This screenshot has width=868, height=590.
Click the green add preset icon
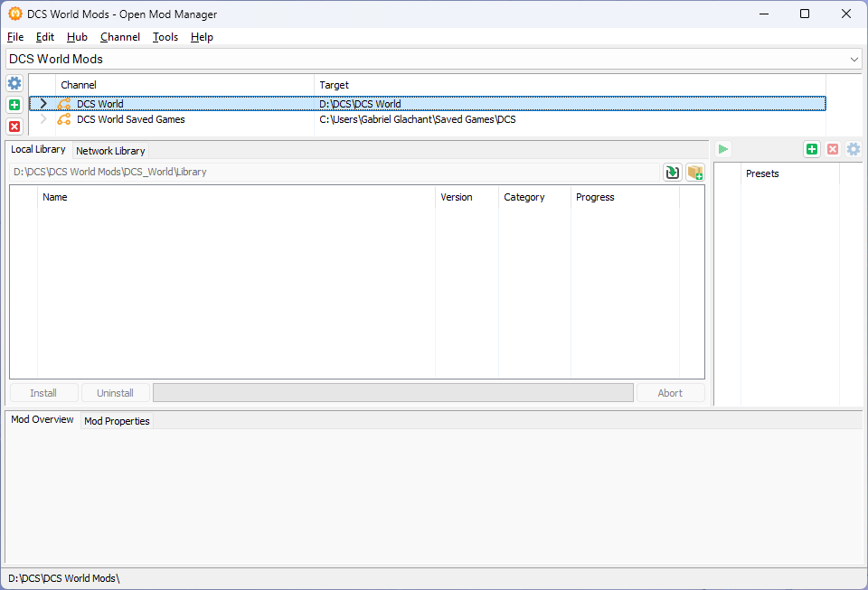point(811,149)
